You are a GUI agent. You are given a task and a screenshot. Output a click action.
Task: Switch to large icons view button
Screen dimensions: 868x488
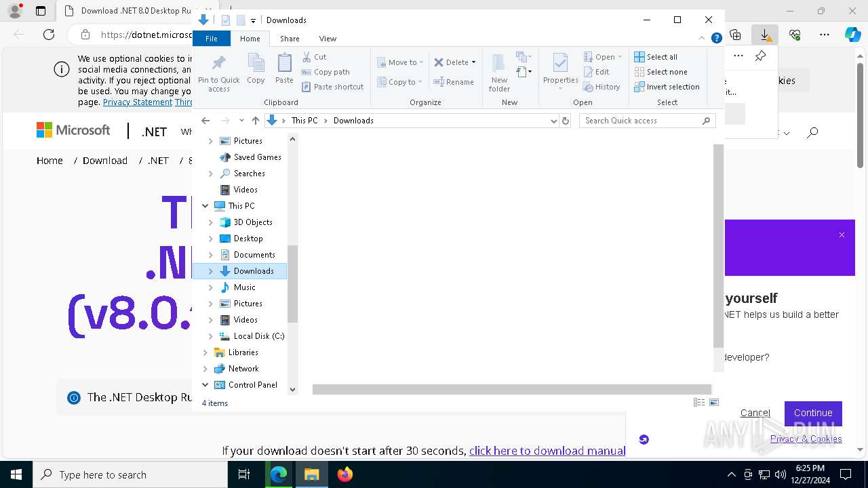point(714,403)
